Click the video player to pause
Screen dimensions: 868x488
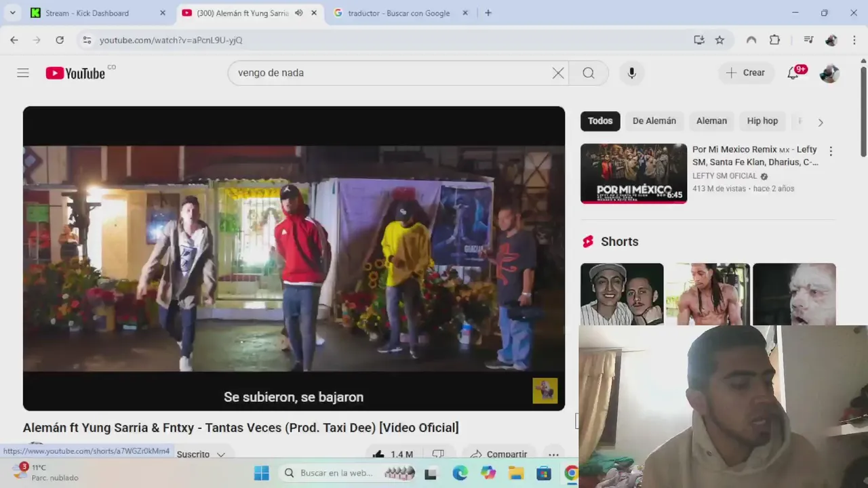pyautogui.click(x=294, y=258)
